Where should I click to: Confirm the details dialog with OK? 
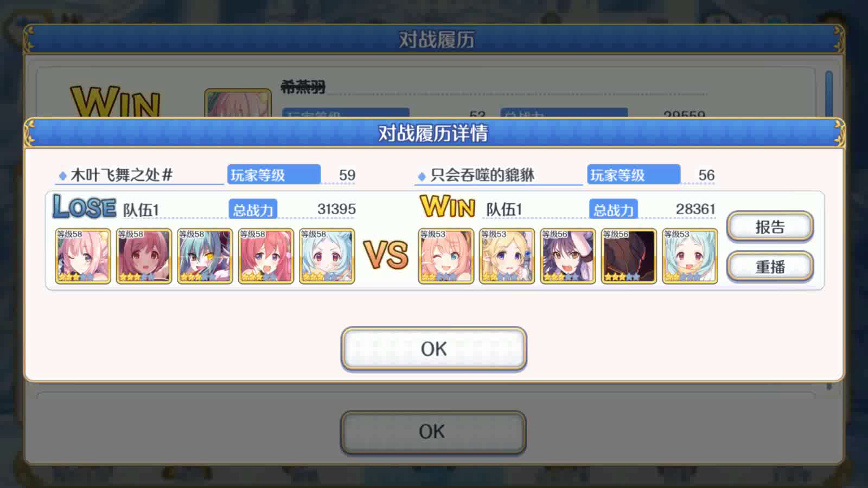[433, 349]
